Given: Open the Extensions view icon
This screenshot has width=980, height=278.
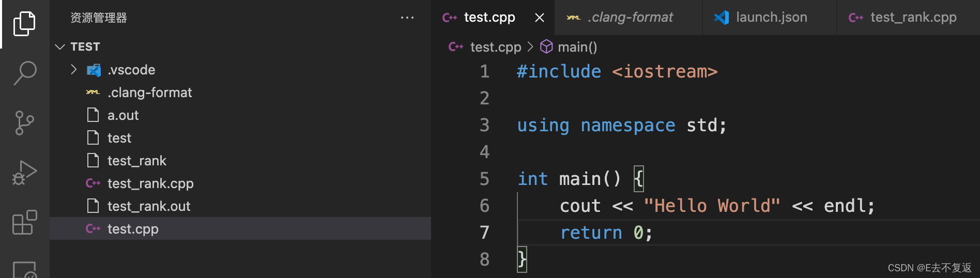Looking at the screenshot, I should pos(24,222).
